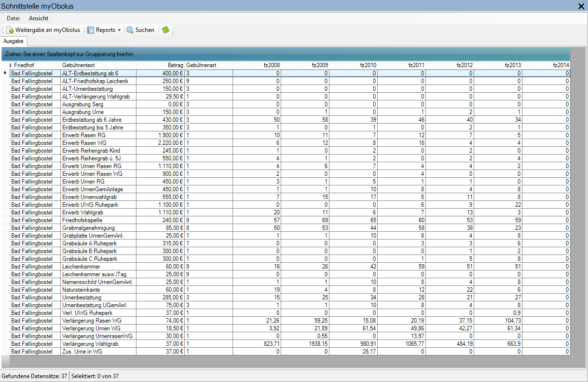
Task: Select cell 'ALT-Erdbestattung ab 6'
Action: point(98,73)
